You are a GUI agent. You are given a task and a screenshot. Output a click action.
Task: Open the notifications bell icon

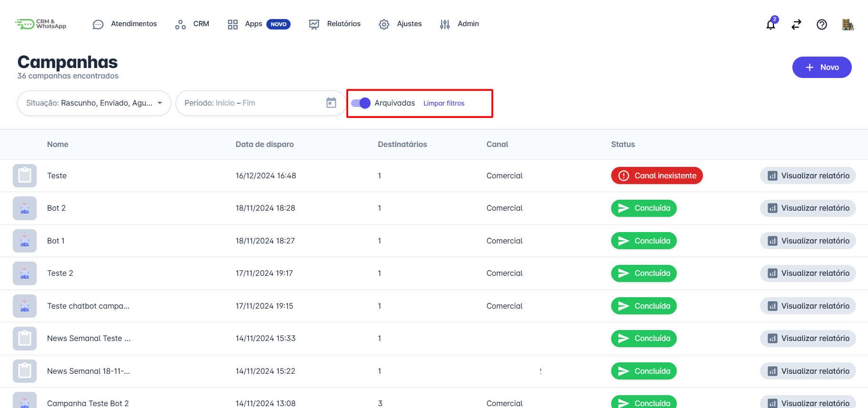click(770, 25)
